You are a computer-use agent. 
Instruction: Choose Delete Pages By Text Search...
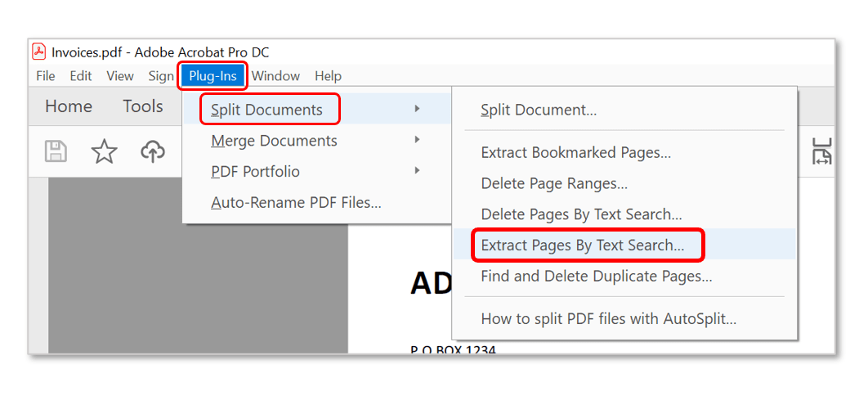pyautogui.click(x=624, y=214)
